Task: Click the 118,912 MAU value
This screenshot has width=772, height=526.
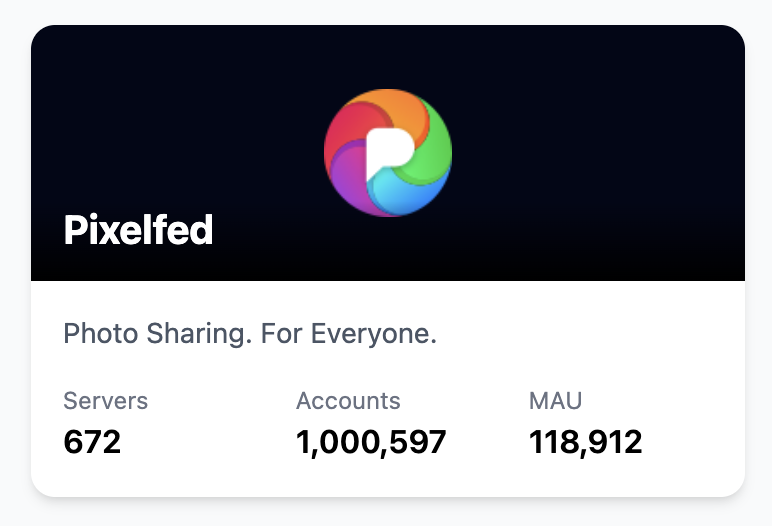Action: 585,442
